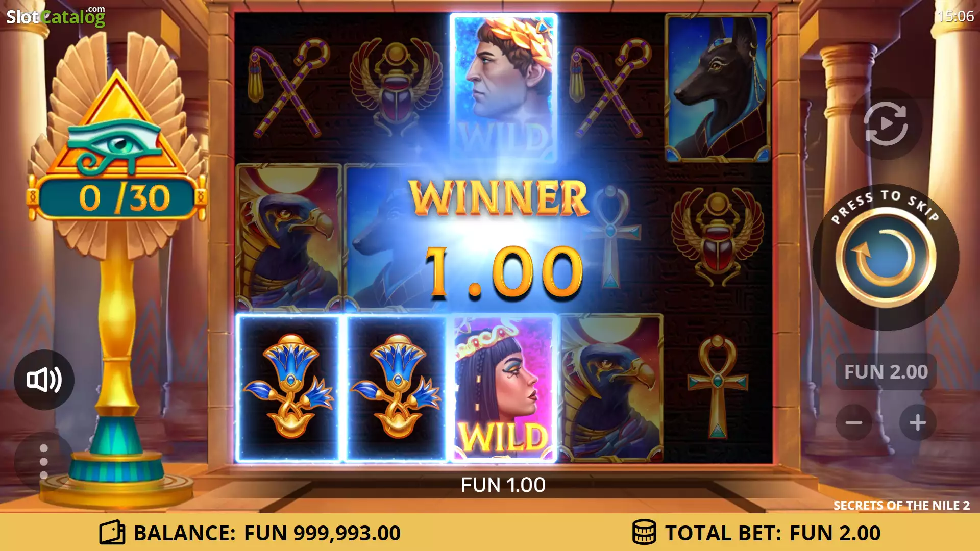Click the Anubis symbol in top row
The image size is (980, 551).
click(x=718, y=88)
